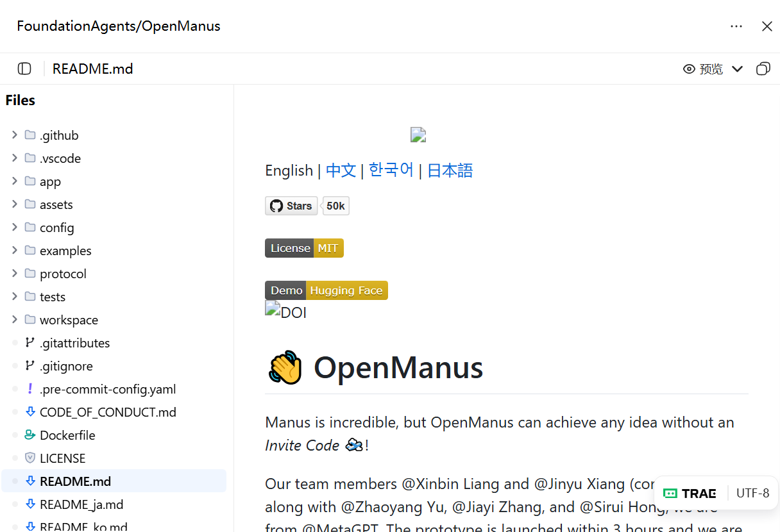Click the .gitattributes git branch icon
The width and height of the screenshot is (780, 532).
pos(30,343)
